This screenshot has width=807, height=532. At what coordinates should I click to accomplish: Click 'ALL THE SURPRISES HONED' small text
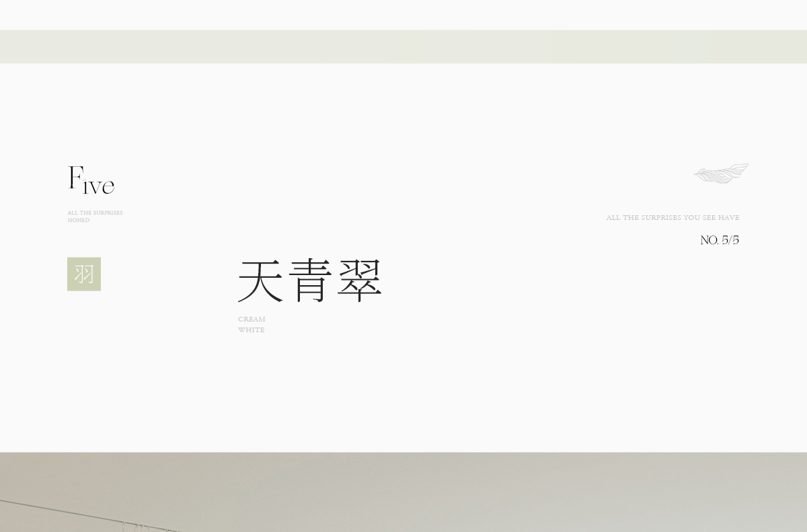click(95, 217)
